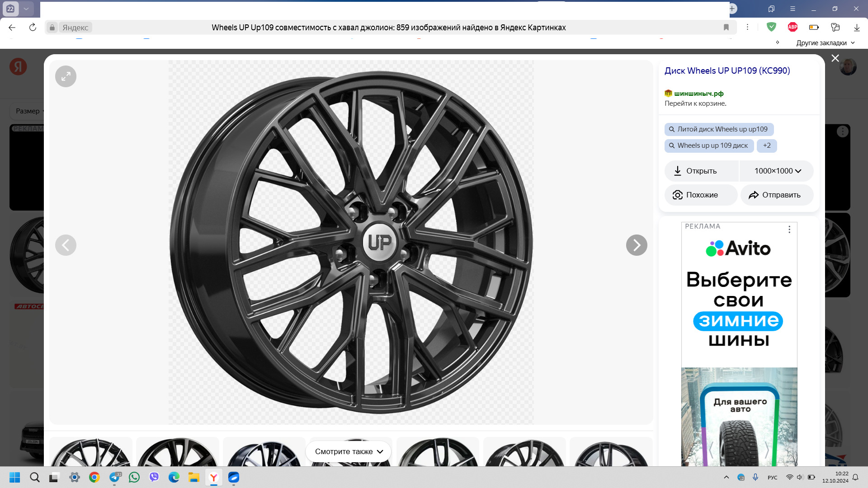868x488 pixels.
Task: Open the ABP adblock extension icon
Action: pos(793,27)
